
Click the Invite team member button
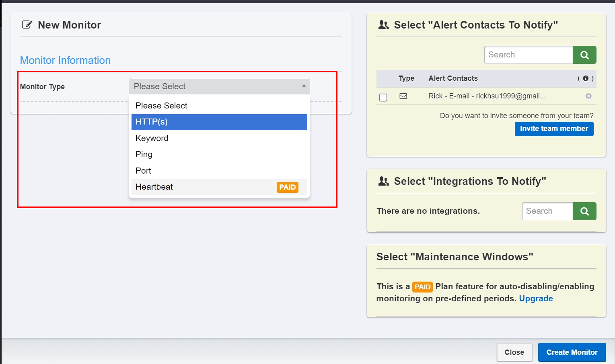coord(554,129)
